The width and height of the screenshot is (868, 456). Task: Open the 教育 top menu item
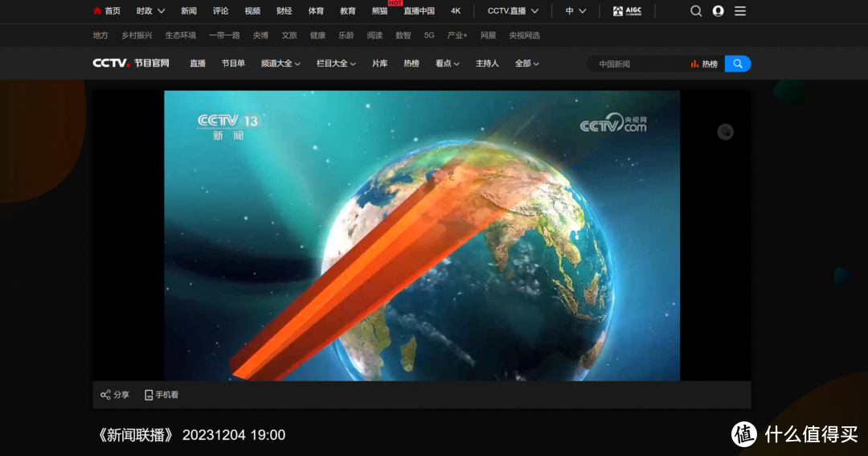[348, 11]
